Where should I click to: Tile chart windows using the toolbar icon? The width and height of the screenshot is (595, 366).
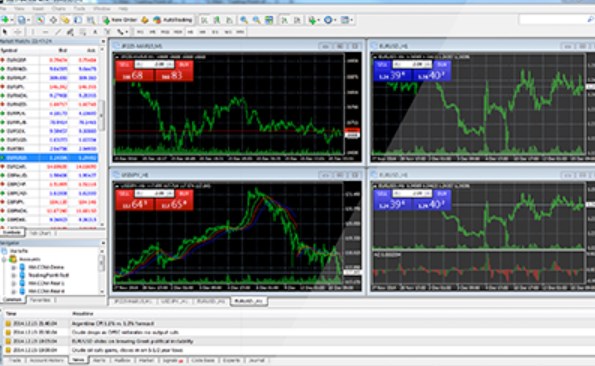269,20
